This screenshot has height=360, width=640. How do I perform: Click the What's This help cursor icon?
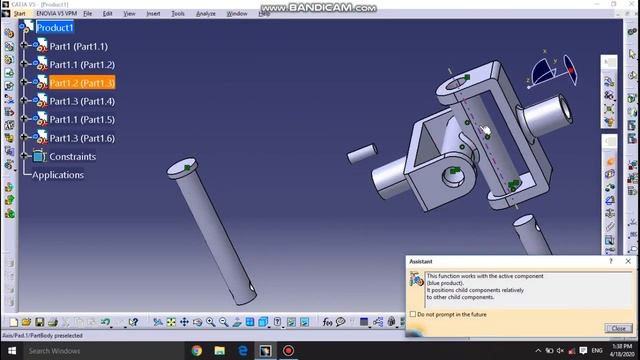(x=133, y=322)
